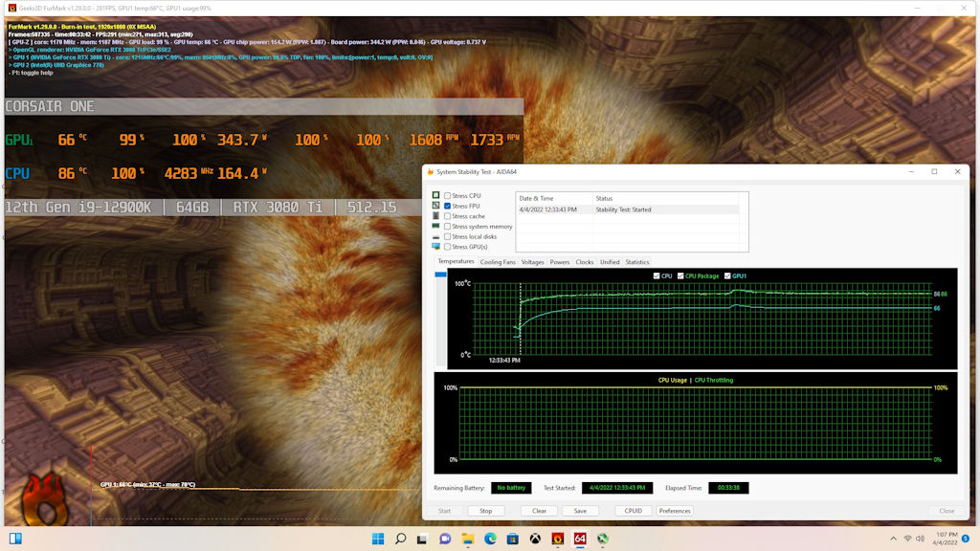Open the Xbox app on taskbar
This screenshot has width=980, height=551.
tap(535, 539)
